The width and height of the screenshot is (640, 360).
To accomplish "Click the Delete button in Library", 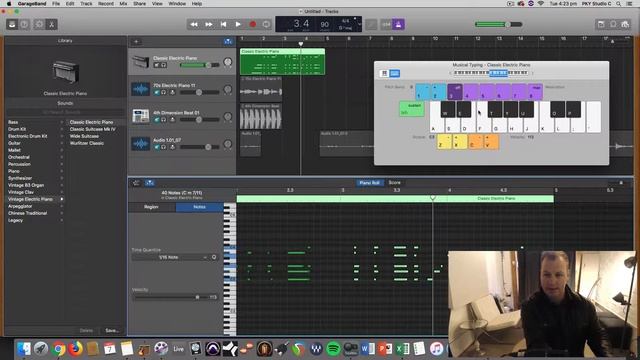I will (86, 330).
